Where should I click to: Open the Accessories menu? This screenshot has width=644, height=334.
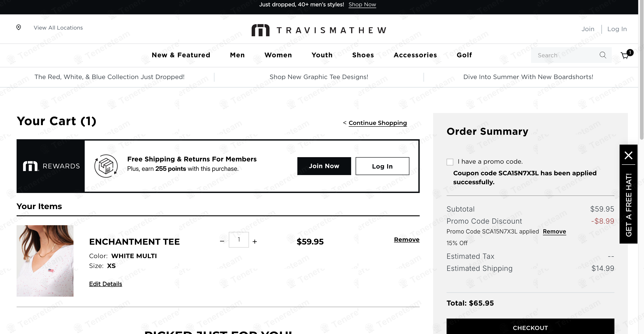[x=415, y=55]
